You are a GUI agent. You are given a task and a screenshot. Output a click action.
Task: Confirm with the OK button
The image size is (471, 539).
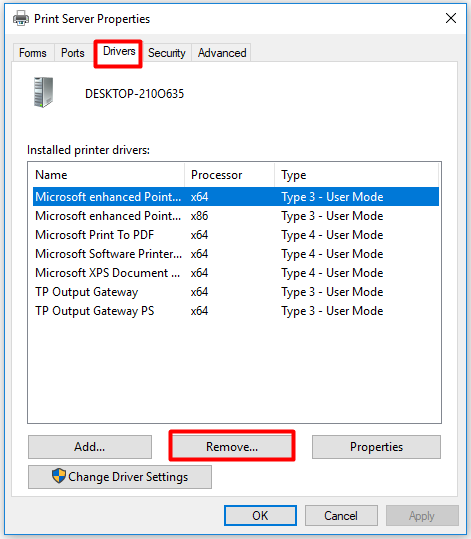pos(260,516)
